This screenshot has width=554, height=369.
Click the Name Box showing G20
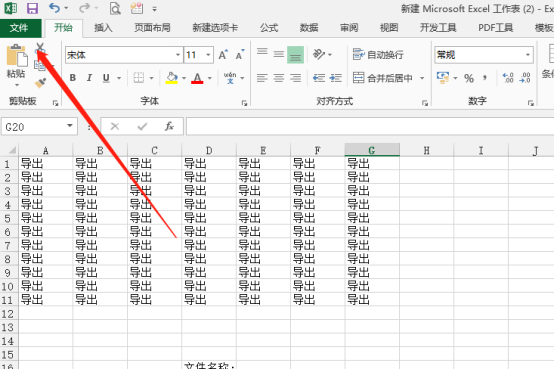(x=39, y=126)
